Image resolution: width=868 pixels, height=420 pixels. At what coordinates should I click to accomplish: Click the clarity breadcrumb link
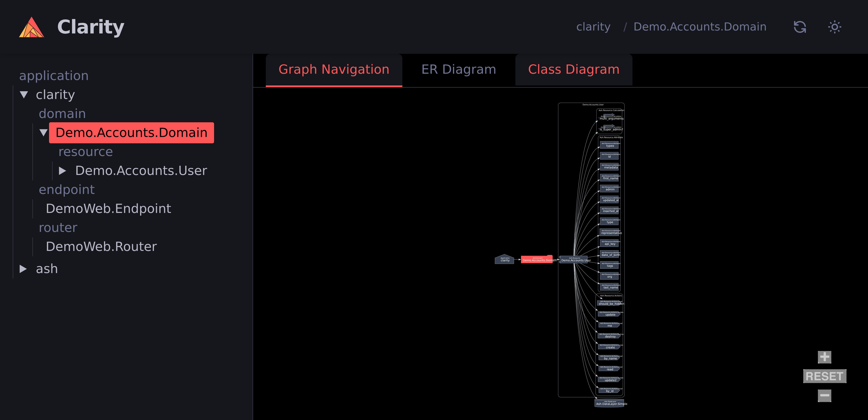coord(593,27)
